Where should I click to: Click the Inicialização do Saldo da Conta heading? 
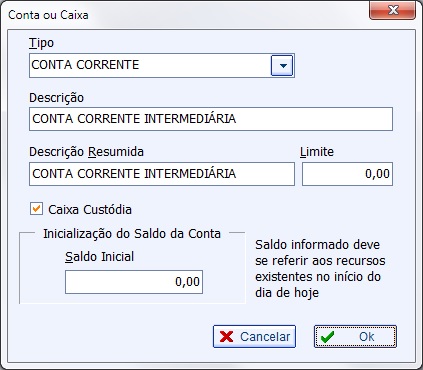pyautogui.click(x=132, y=234)
